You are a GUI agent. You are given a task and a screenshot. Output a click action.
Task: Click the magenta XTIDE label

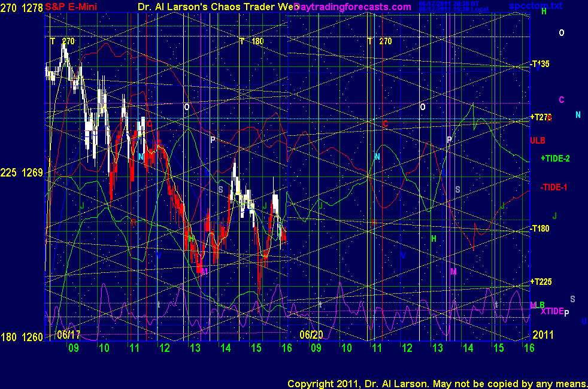(x=552, y=311)
